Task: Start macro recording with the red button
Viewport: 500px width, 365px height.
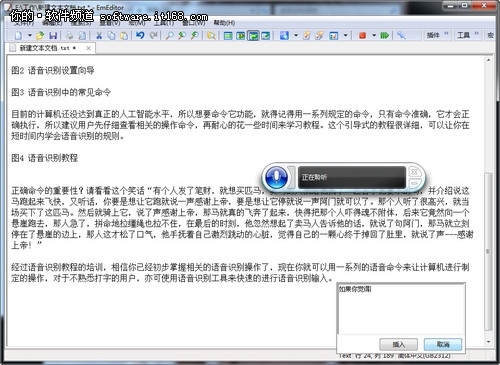Action: pyautogui.click(x=363, y=35)
